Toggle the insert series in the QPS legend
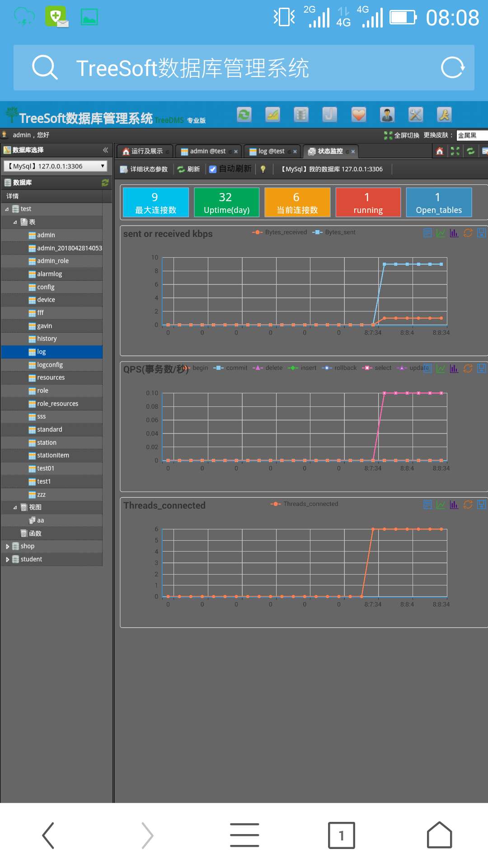 point(302,368)
